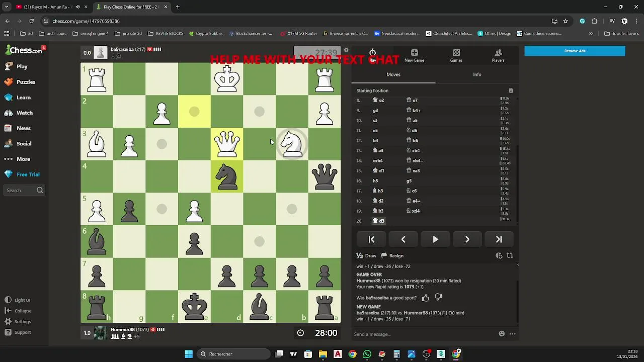Expand the More menu in sidebar

point(17,159)
